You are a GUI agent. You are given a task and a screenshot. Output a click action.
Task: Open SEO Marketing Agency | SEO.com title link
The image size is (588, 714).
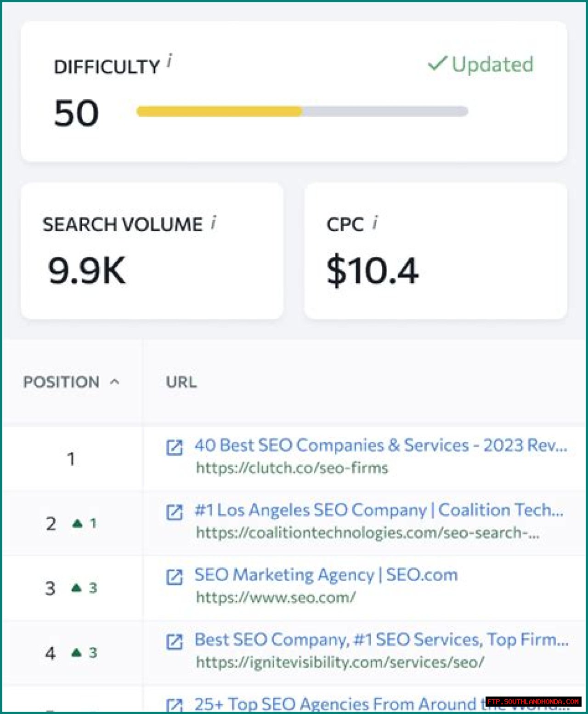(x=326, y=575)
